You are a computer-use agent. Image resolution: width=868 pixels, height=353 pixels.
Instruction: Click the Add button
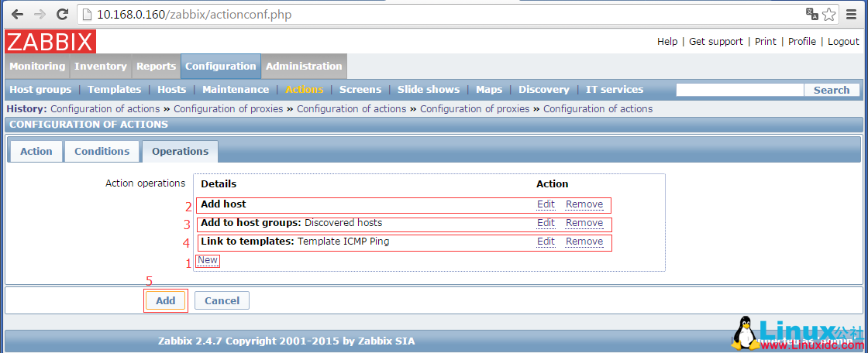pos(166,301)
